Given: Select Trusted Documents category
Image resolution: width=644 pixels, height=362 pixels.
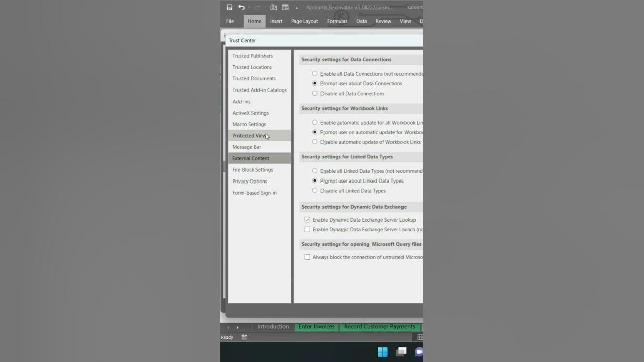Looking at the screenshot, I should click(260, 79).
